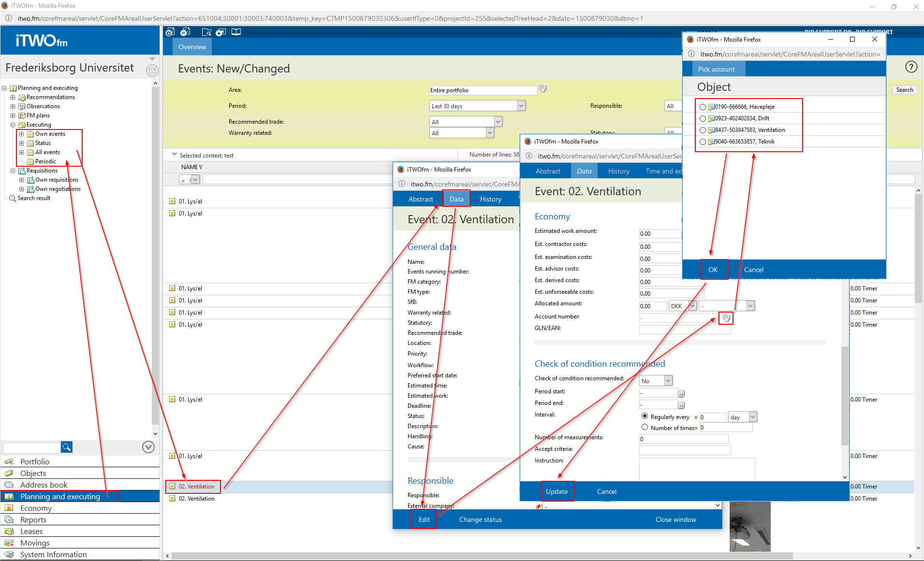924x561 pixels.
Task: Switch to the History tab
Action: point(618,171)
